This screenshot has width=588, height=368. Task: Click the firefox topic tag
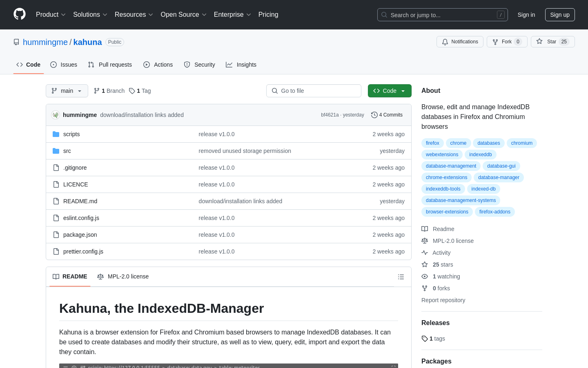432,143
